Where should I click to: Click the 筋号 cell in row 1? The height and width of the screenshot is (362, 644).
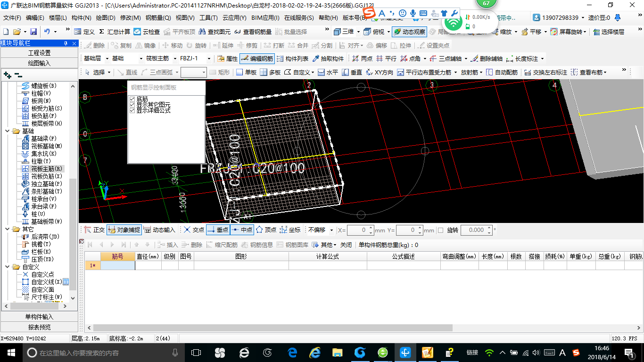coord(118,265)
